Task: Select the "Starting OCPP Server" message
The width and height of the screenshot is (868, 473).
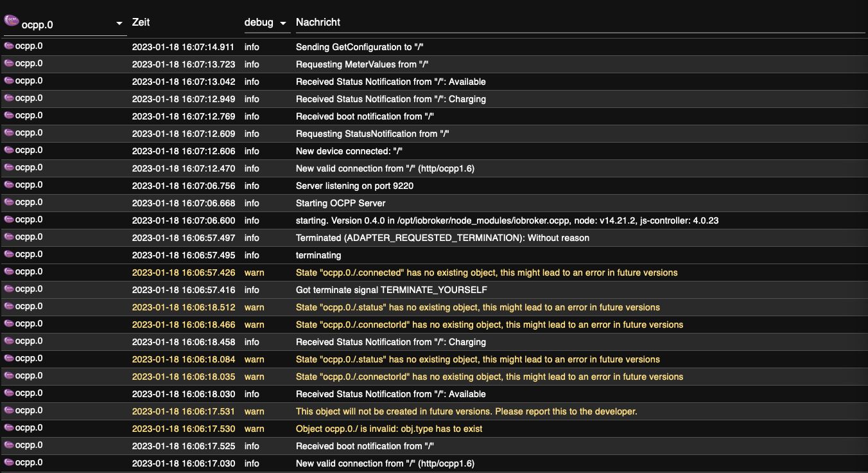Action: point(340,203)
